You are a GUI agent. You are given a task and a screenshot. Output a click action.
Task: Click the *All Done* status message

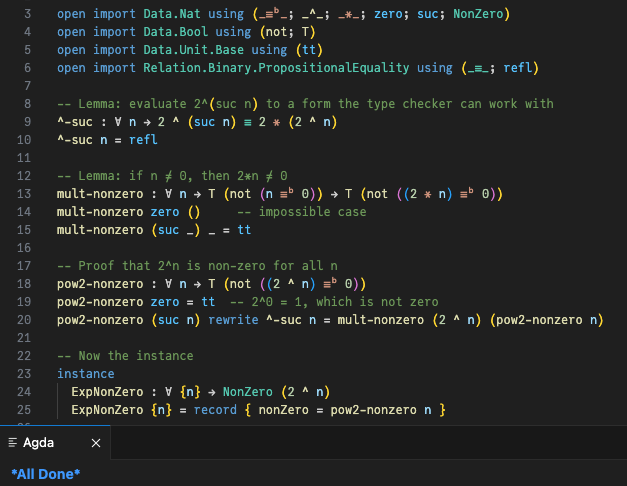point(46,474)
